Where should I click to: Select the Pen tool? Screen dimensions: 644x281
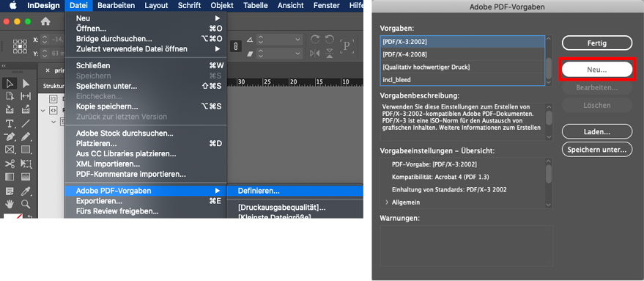pos(10,136)
